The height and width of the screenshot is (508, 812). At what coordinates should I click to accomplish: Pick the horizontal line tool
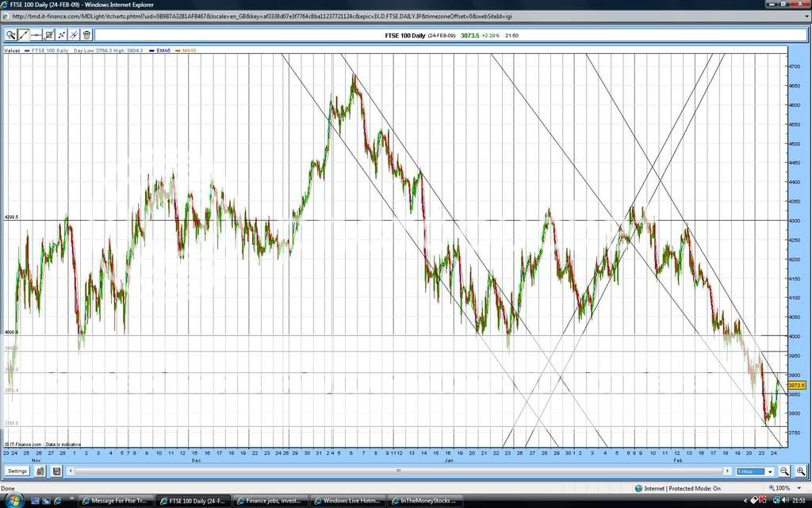pos(35,35)
